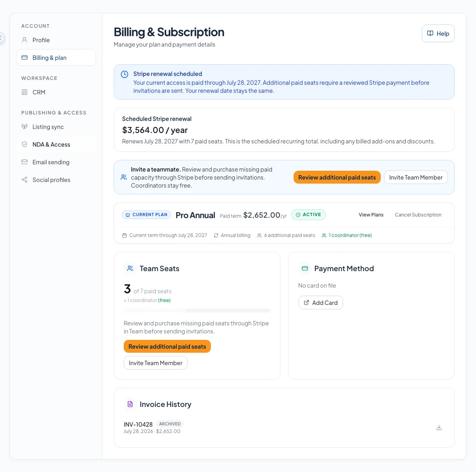Click the Invite a teammate people icon
The width and height of the screenshot is (476, 472).
(124, 177)
